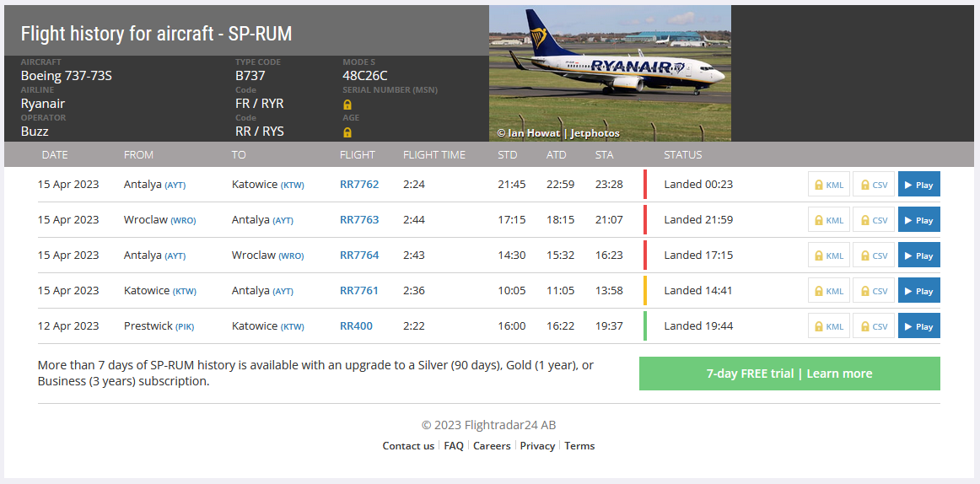
Task: Click locked KML button for RR7761
Action: pos(829,290)
